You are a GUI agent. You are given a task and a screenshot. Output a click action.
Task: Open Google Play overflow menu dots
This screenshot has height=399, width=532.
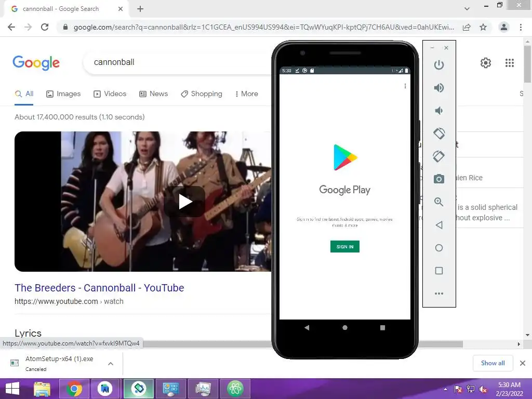(405, 86)
